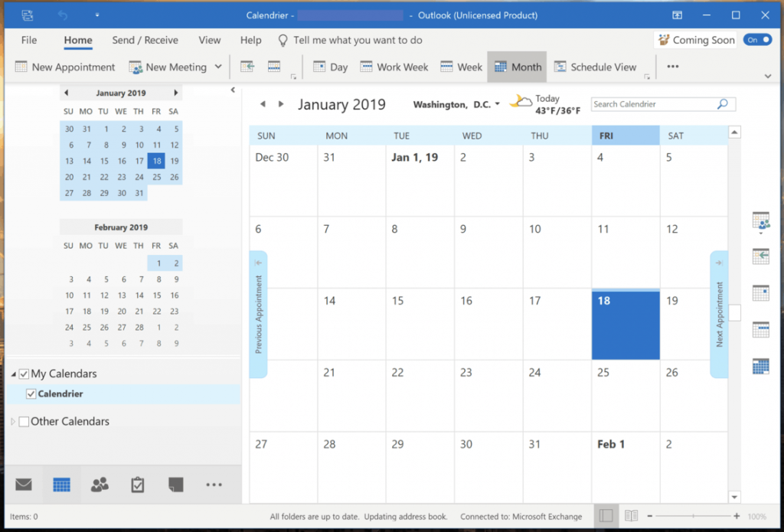Open the New Meeting dropdown arrow

pyautogui.click(x=218, y=67)
